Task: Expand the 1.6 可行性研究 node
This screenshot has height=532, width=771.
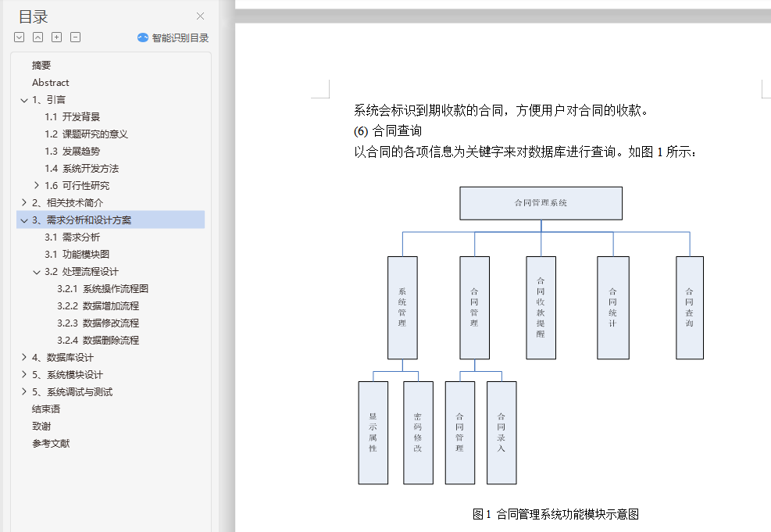Action: 37,185
